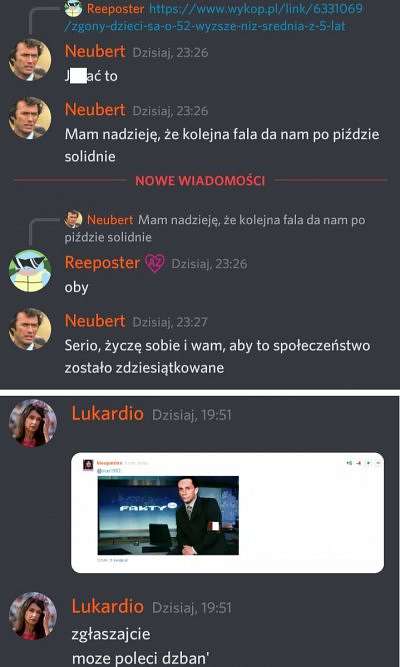The width and height of the screenshot is (400, 667).
Task: Click the small Neubert avatar in quoted reply
Action: (x=73, y=219)
